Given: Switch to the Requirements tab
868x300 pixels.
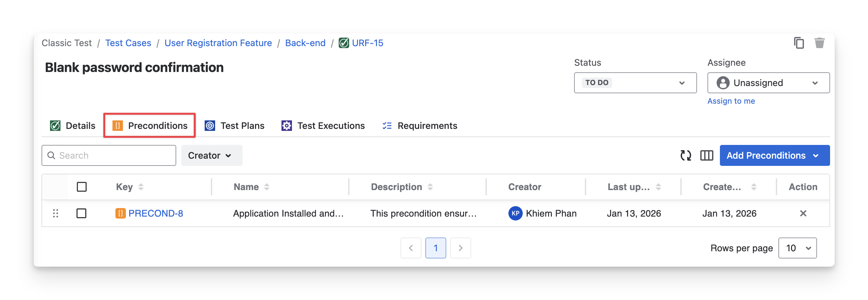Looking at the screenshot, I should click(420, 126).
